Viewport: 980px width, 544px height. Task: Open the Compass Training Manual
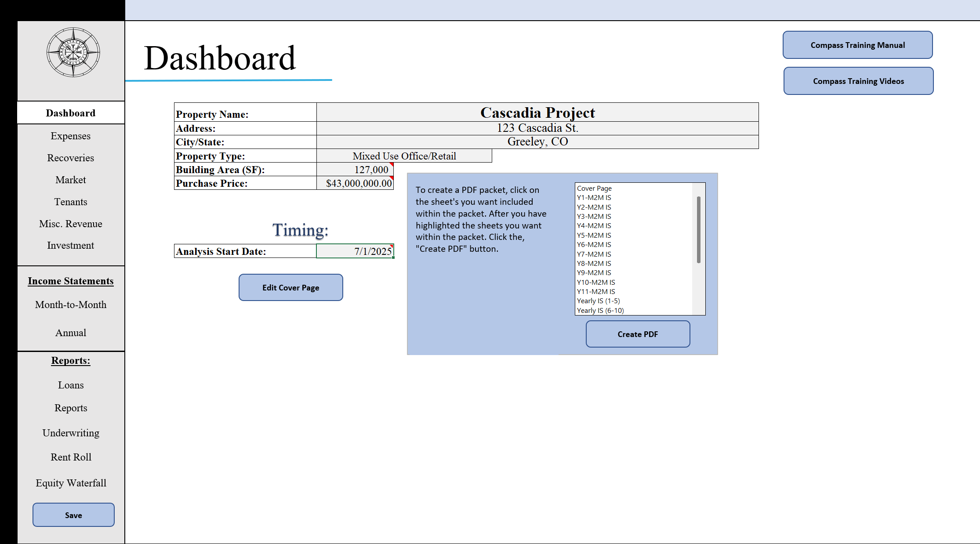pyautogui.click(x=857, y=45)
